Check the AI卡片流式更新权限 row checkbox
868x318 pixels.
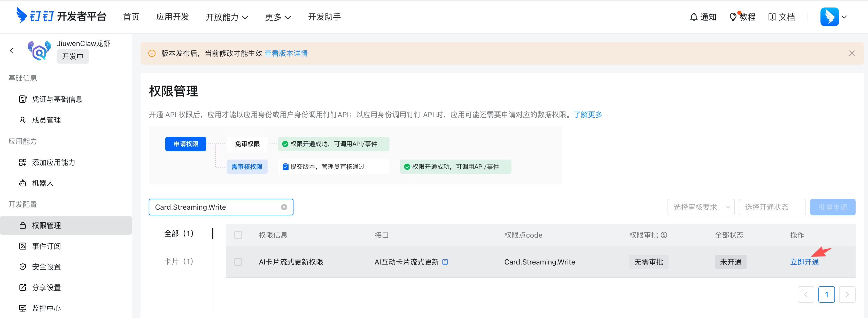[238, 262]
